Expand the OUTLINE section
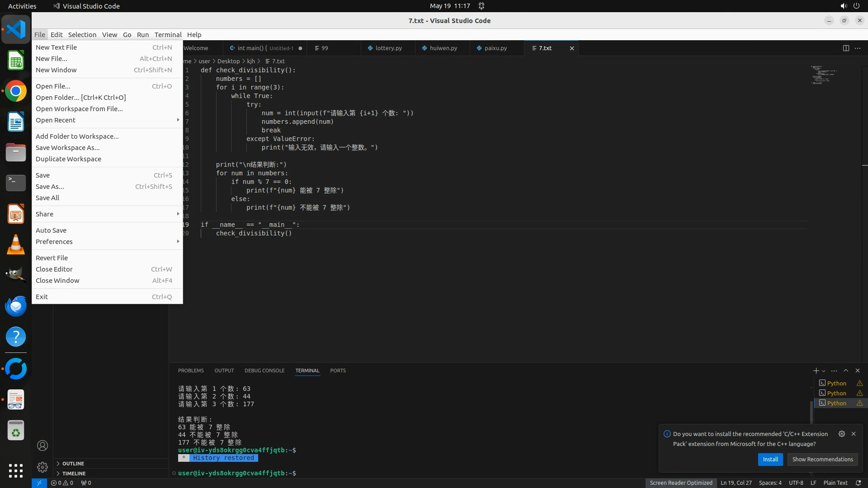This screenshot has width=868, height=488. click(x=73, y=464)
